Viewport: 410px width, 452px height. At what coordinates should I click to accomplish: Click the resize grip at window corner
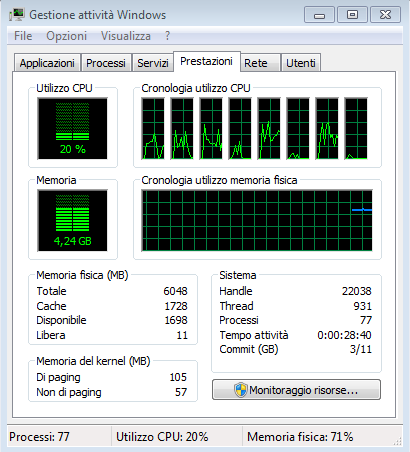click(x=398, y=441)
